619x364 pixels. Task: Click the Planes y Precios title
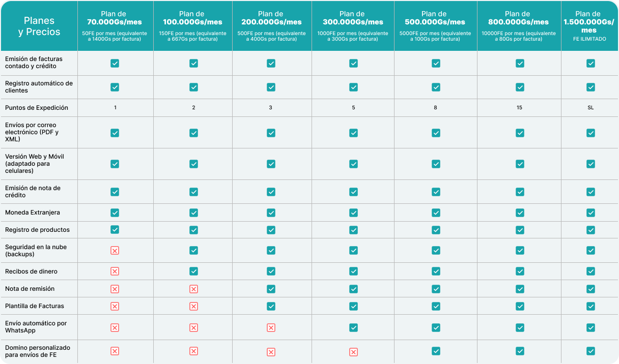[39, 26]
